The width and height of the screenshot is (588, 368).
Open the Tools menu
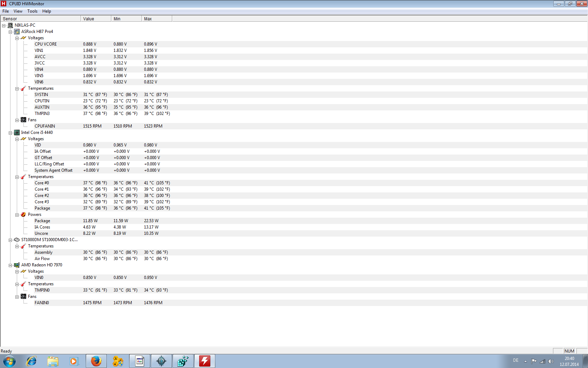[x=32, y=11]
